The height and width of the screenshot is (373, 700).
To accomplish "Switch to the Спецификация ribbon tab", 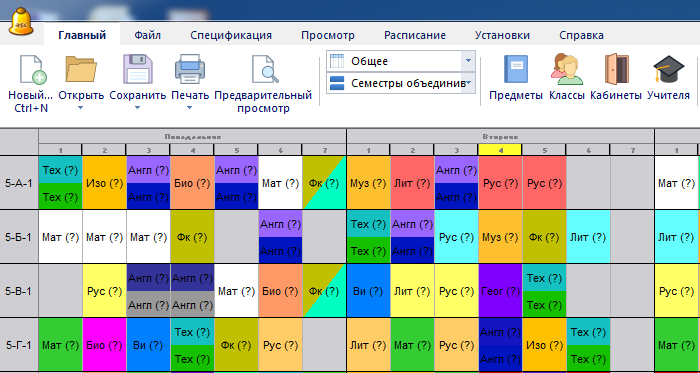I will pyautogui.click(x=231, y=35).
